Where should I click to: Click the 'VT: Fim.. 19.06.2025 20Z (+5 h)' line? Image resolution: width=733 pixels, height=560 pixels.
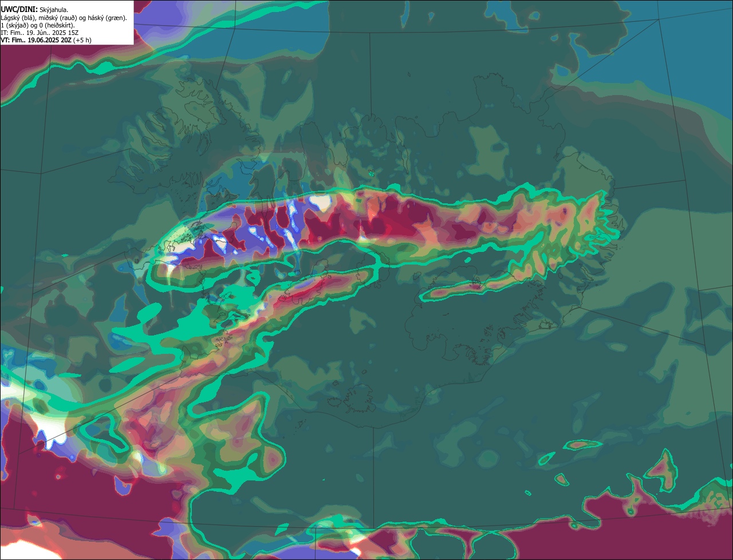[x=46, y=40]
